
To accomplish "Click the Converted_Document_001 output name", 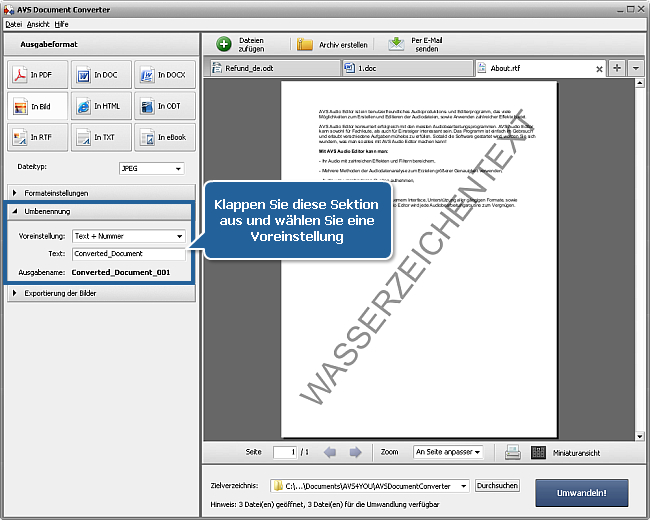I will (121, 272).
